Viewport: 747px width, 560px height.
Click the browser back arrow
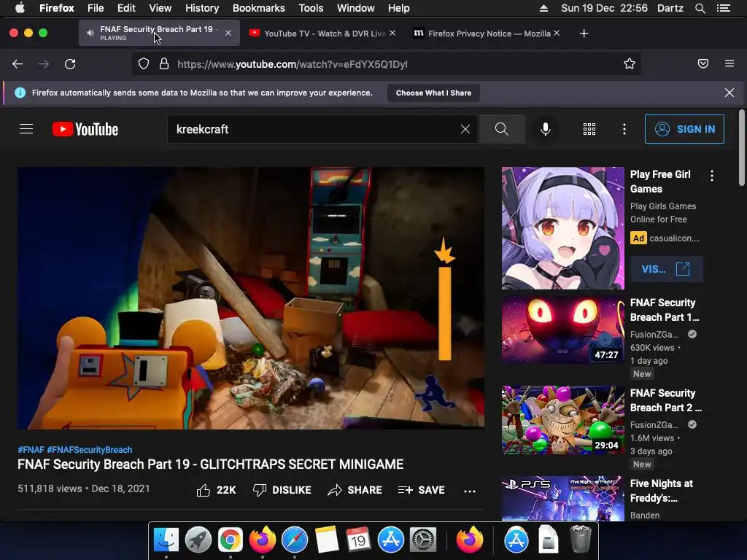click(18, 64)
